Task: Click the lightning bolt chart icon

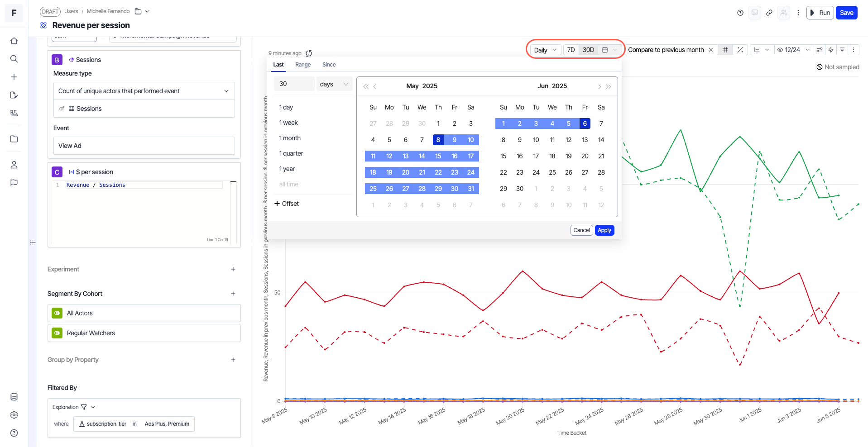Action: pos(831,50)
